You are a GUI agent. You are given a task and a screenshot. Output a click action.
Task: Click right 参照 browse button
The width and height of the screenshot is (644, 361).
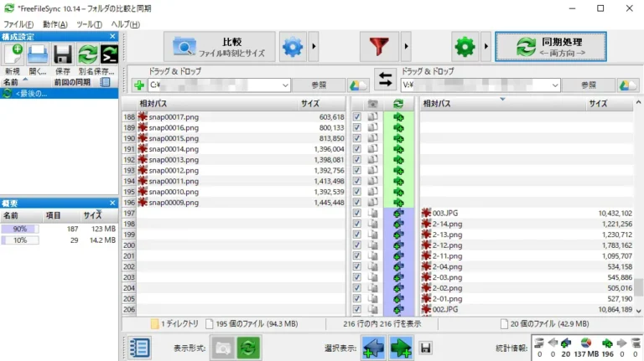point(588,85)
